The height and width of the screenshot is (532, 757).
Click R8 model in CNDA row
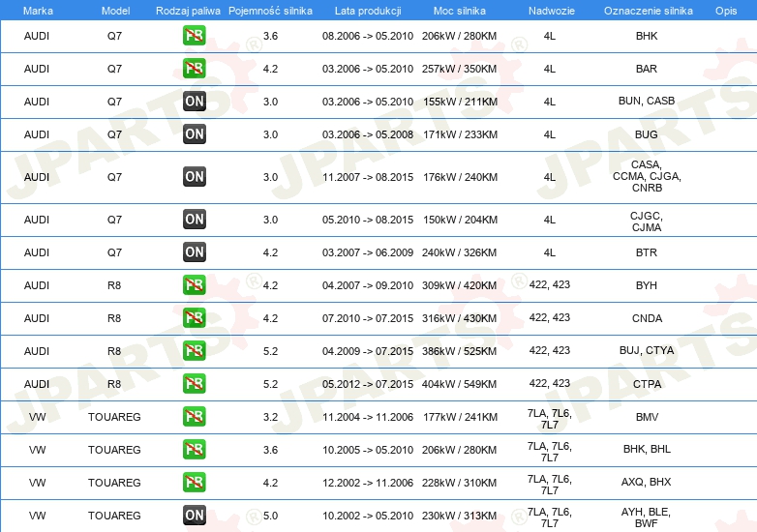click(x=114, y=318)
